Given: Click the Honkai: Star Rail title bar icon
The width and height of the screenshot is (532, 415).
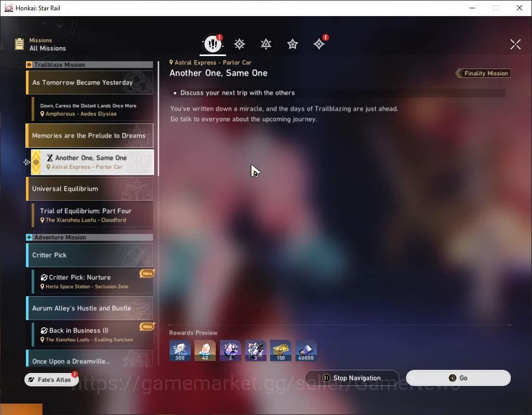Looking at the screenshot, I should pyautogui.click(x=8, y=8).
